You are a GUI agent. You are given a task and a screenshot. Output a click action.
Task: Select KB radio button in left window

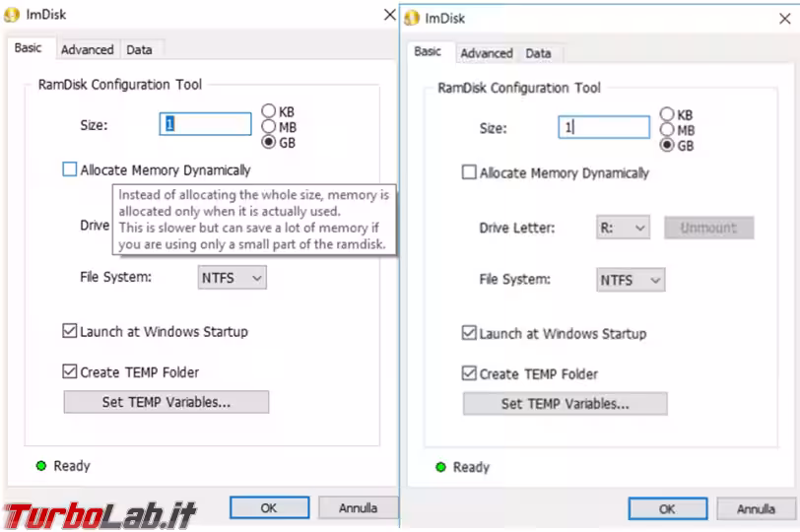268,111
